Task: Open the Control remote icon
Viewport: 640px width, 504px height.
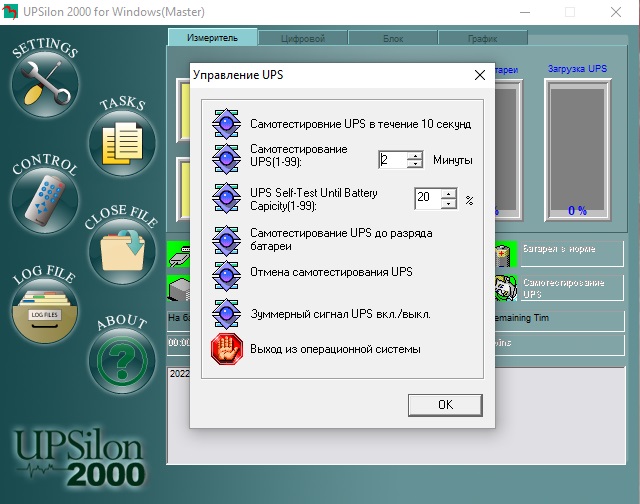Action: [x=45, y=201]
